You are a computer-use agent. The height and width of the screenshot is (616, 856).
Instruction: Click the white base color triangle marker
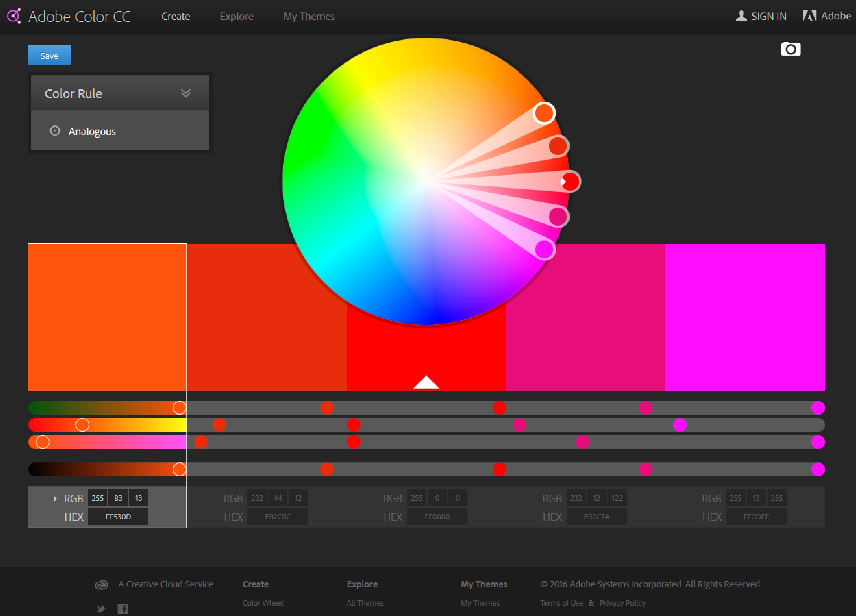pos(426,382)
